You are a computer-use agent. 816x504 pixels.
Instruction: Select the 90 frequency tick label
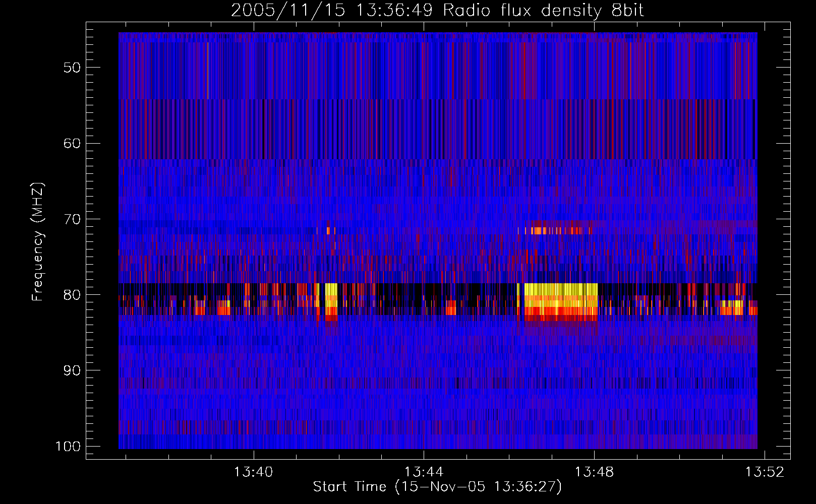72,370
